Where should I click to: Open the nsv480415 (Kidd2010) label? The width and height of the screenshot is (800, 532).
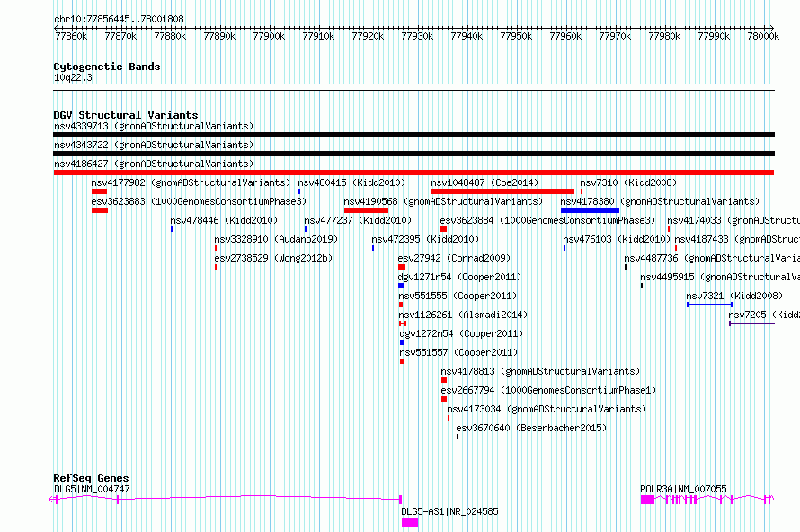[351, 182]
